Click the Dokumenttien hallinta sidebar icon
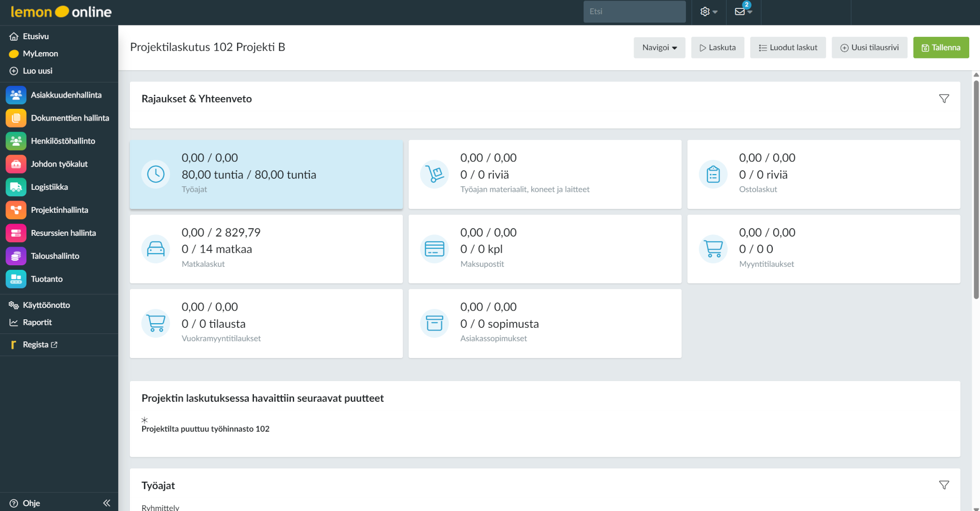The image size is (980, 511). [16, 118]
